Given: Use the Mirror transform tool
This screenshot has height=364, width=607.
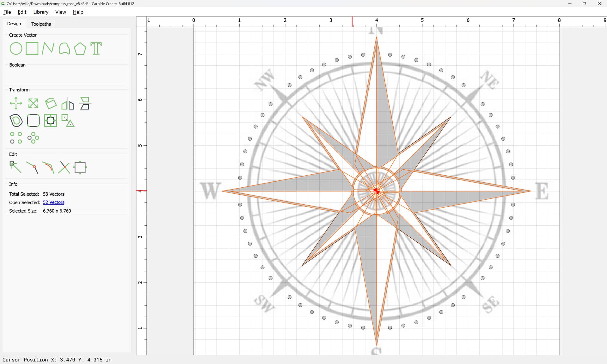Looking at the screenshot, I should pyautogui.click(x=68, y=103).
